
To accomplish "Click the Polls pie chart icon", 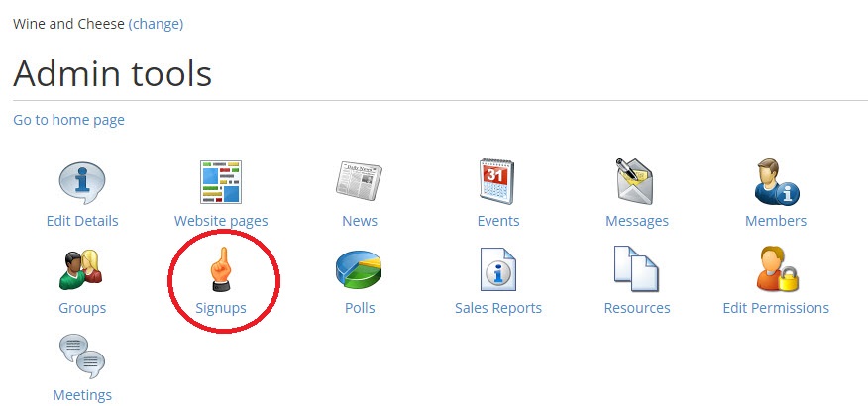I will (359, 270).
